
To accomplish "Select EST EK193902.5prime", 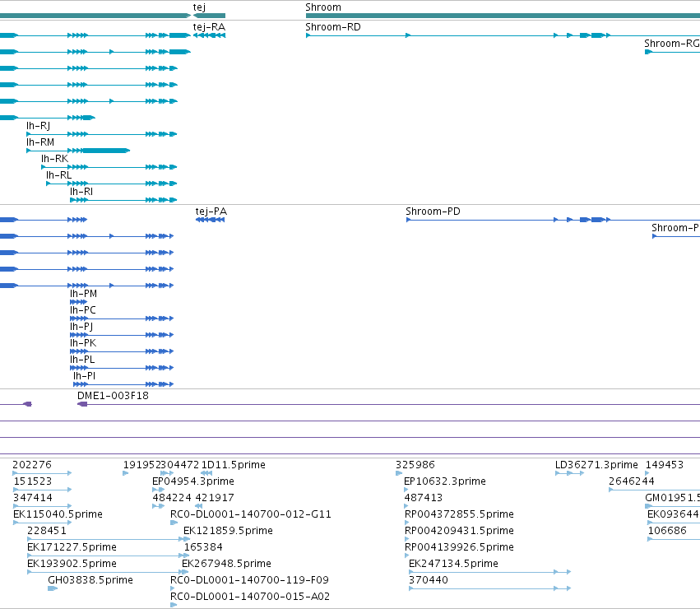I will pyautogui.click(x=72, y=564).
